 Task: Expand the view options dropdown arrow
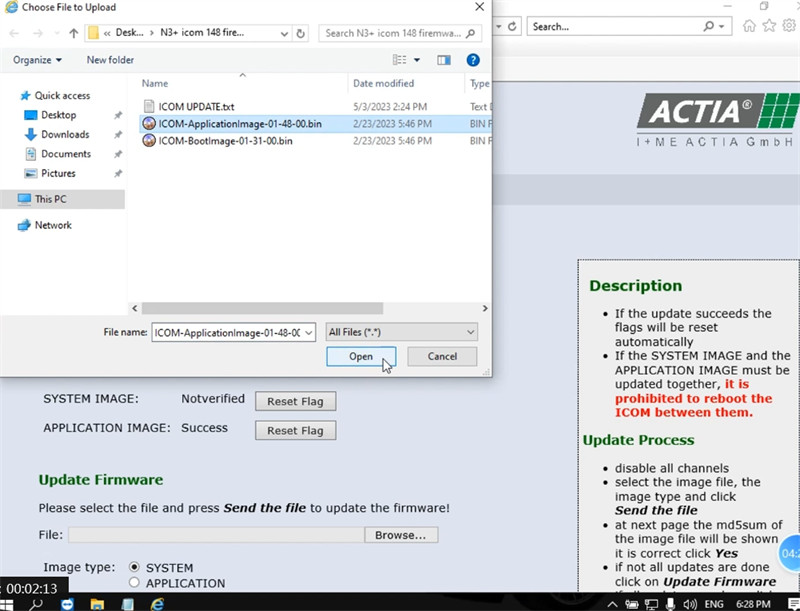417,60
